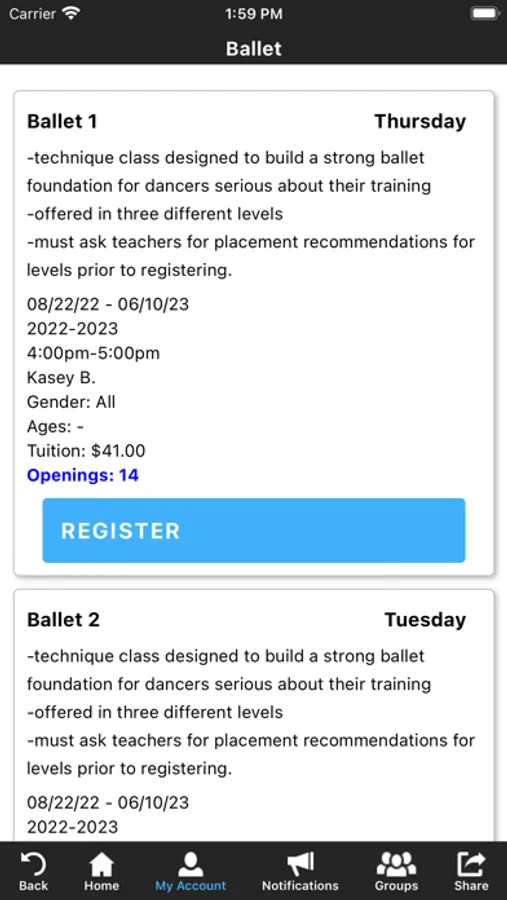Tap the Back arrow icon
507x900 pixels.
pyautogui.click(x=33, y=864)
